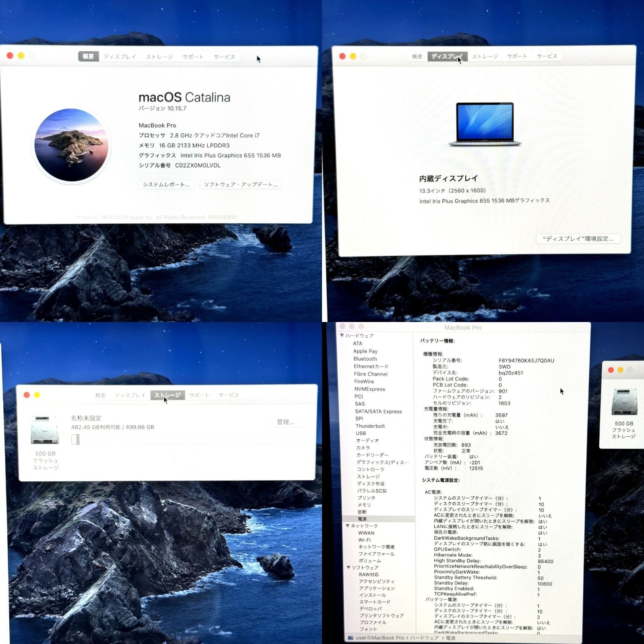644x644 pixels.
Task: Select カメラ in the sidebar
Action: [363, 448]
